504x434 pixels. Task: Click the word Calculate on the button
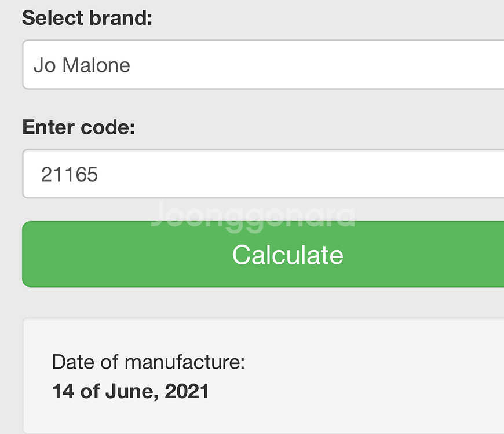coord(288,255)
